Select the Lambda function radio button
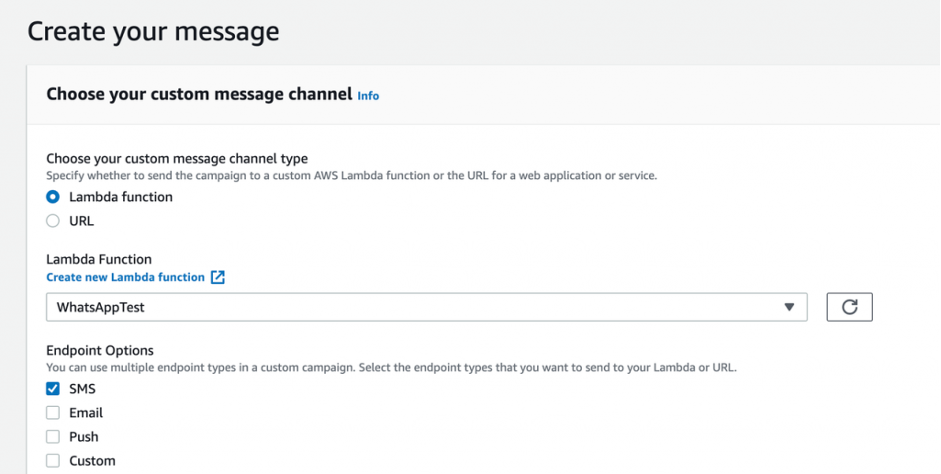The height and width of the screenshot is (474, 941). (53, 197)
